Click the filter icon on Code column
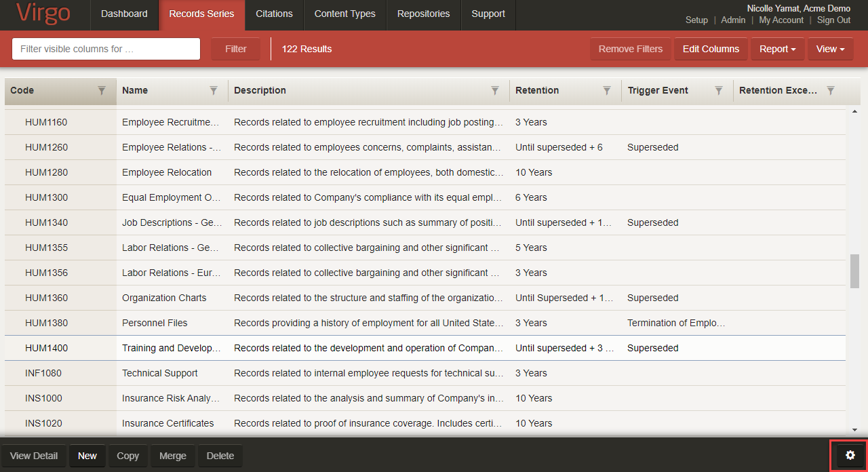 (102, 91)
